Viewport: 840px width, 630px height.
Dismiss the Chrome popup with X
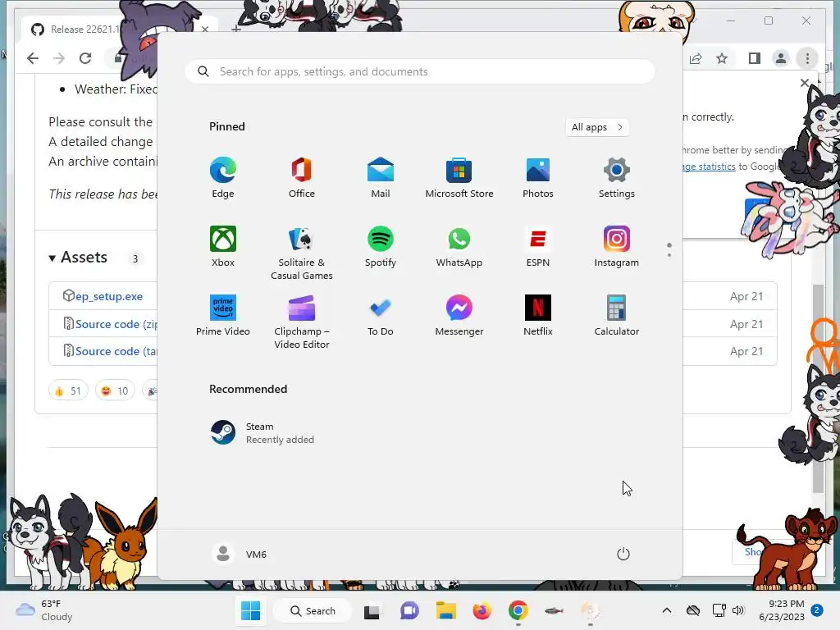click(x=805, y=83)
